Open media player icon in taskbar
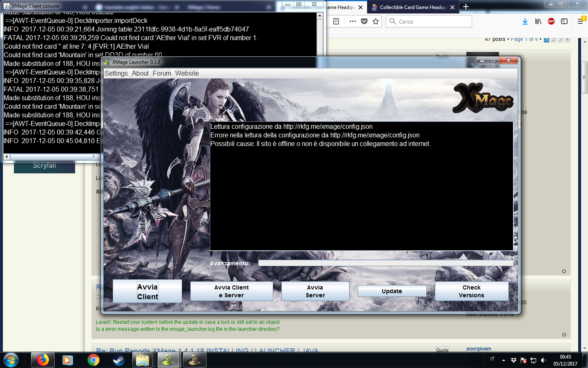 pyautogui.click(x=68, y=360)
